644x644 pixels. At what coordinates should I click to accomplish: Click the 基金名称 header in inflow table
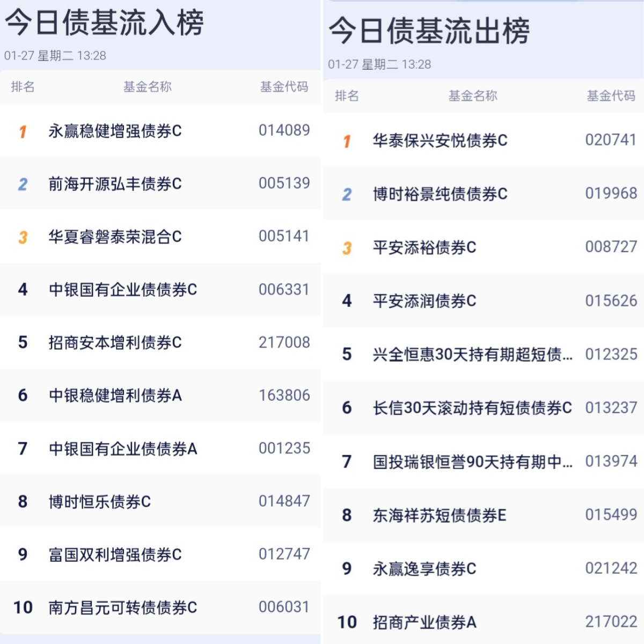pos(147,87)
